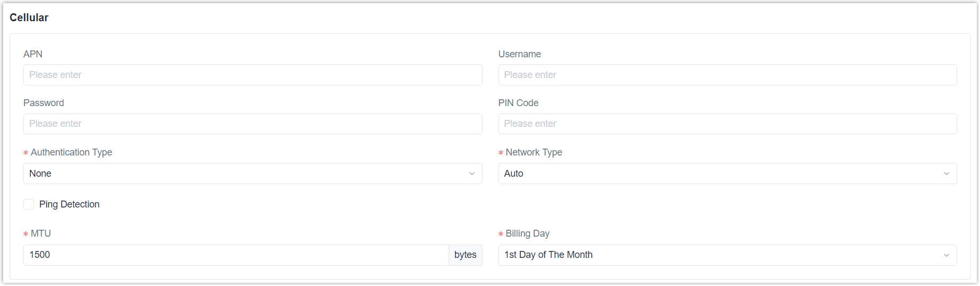
Task: Focus the PIN Code input box
Action: (x=728, y=124)
